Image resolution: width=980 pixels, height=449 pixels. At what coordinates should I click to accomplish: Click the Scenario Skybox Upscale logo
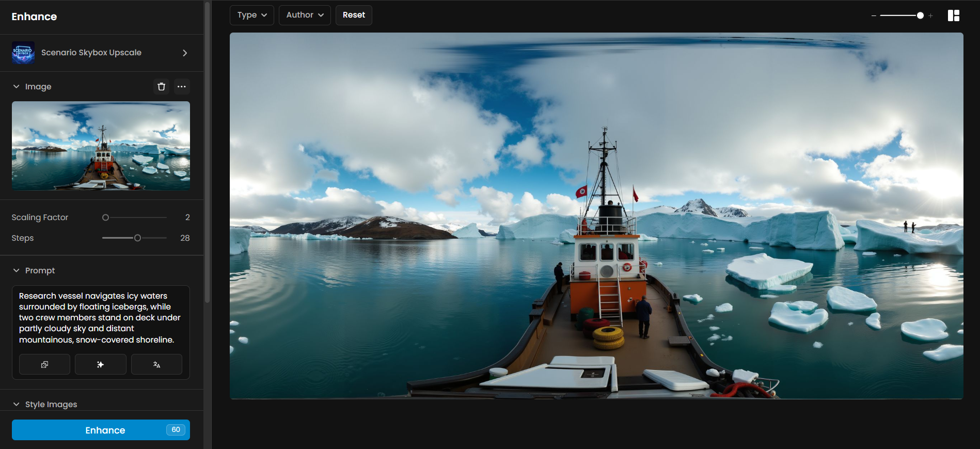point(23,53)
